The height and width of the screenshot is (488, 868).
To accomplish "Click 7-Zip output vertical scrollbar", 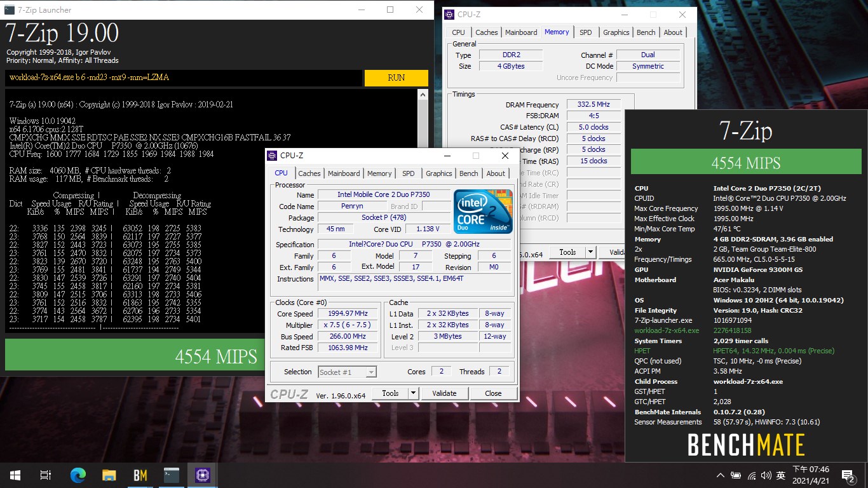I will pos(423,210).
